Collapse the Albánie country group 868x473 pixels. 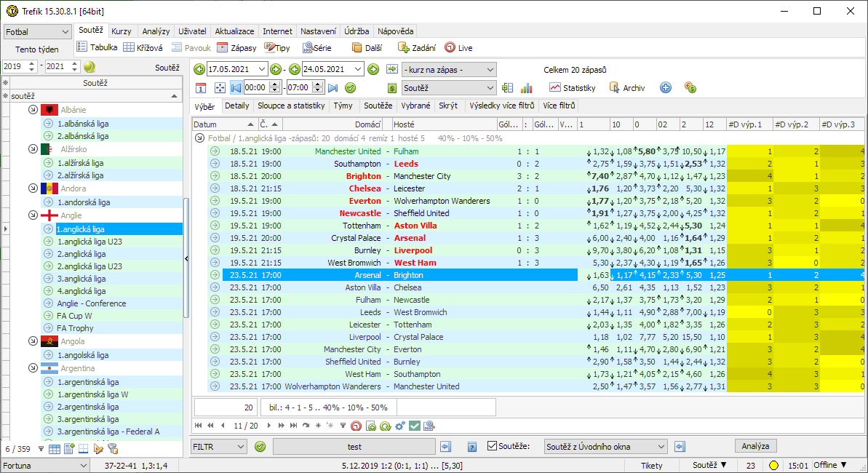point(33,110)
